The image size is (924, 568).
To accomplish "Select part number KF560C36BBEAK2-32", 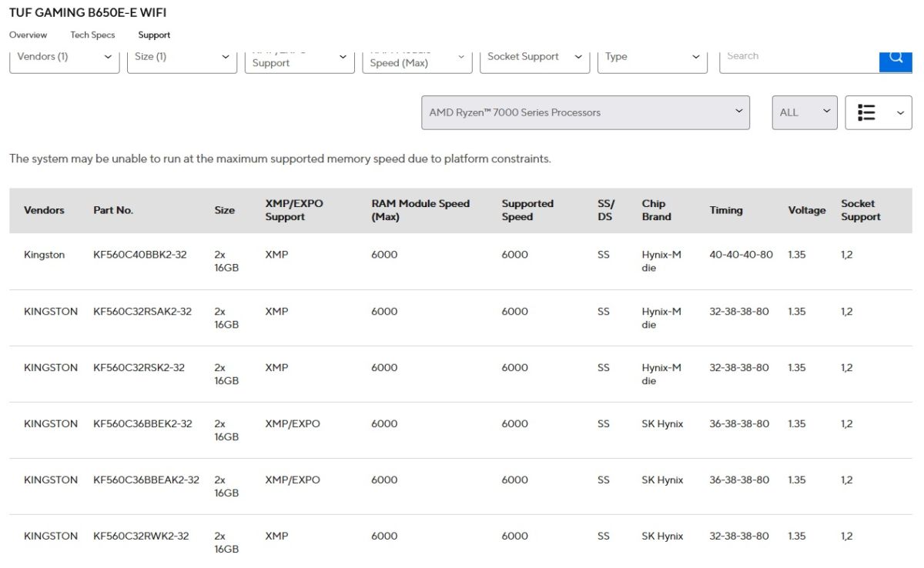I will tap(146, 480).
